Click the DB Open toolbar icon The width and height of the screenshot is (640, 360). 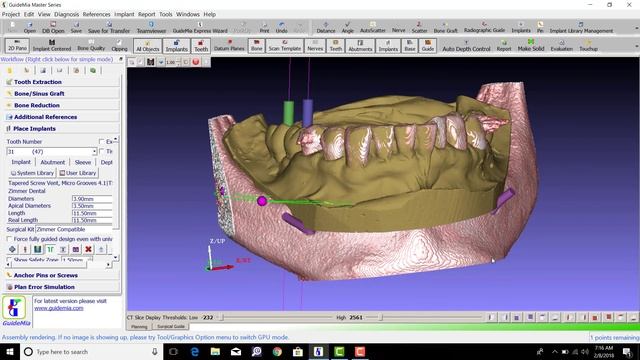(x=53, y=27)
